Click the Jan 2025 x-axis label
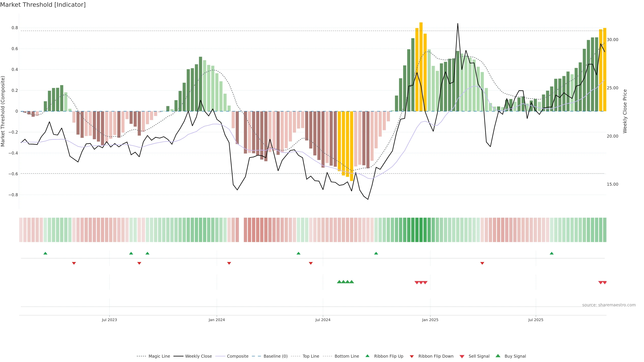This screenshot has width=644, height=362. [x=430, y=320]
